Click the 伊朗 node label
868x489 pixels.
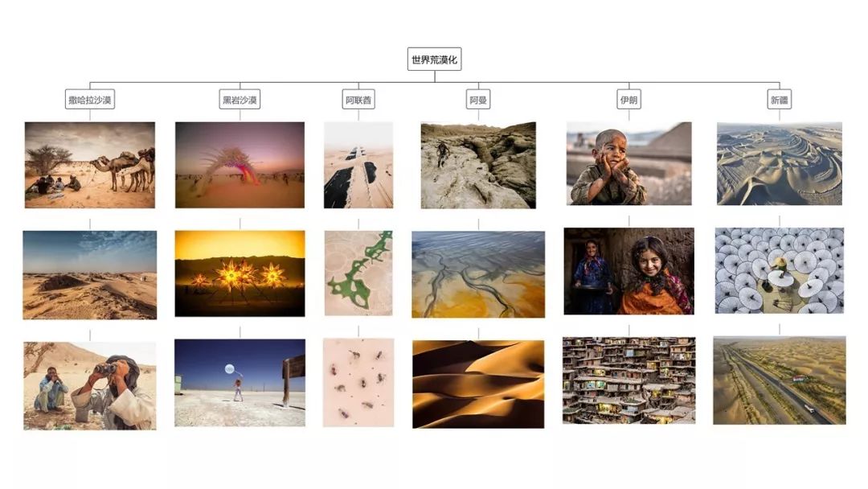point(628,99)
